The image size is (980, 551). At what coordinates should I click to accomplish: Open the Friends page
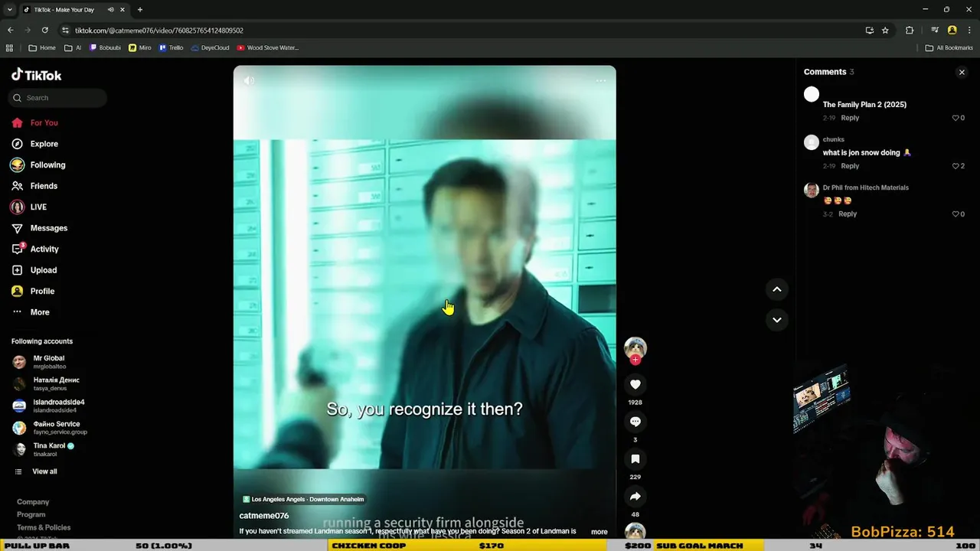click(x=35, y=186)
